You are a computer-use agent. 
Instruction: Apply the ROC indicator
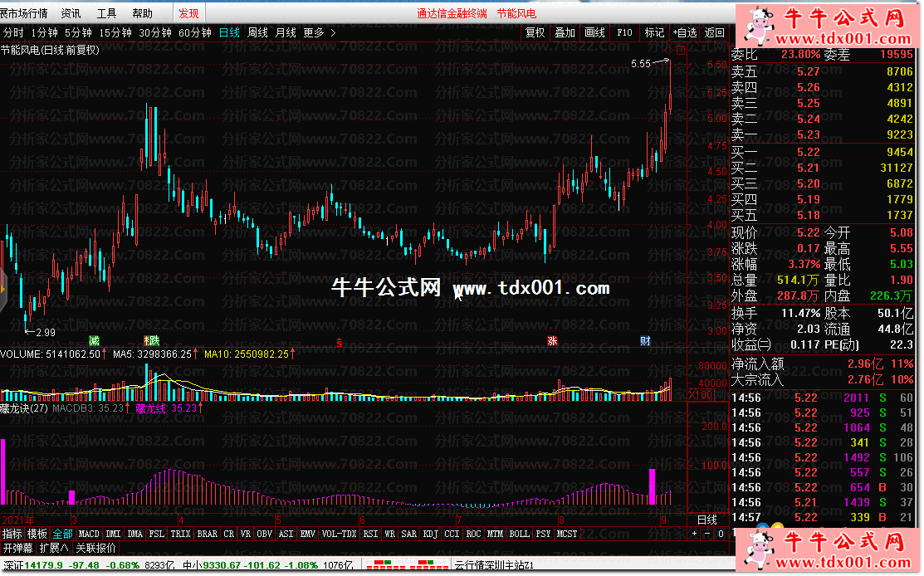point(474,535)
